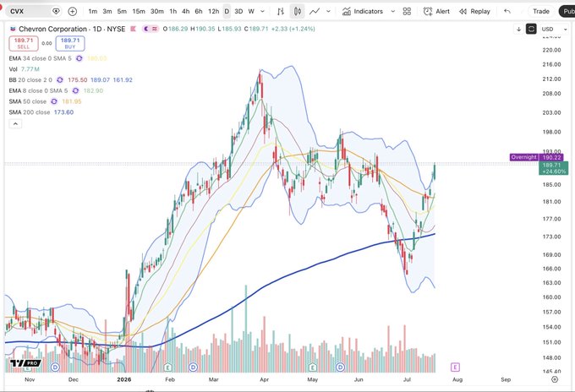
Task: Click the Chevron Corporation logo in legend
Action: click(13, 29)
